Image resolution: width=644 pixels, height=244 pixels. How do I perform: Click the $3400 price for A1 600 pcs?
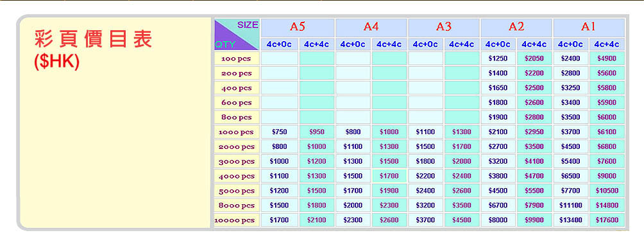(x=570, y=103)
